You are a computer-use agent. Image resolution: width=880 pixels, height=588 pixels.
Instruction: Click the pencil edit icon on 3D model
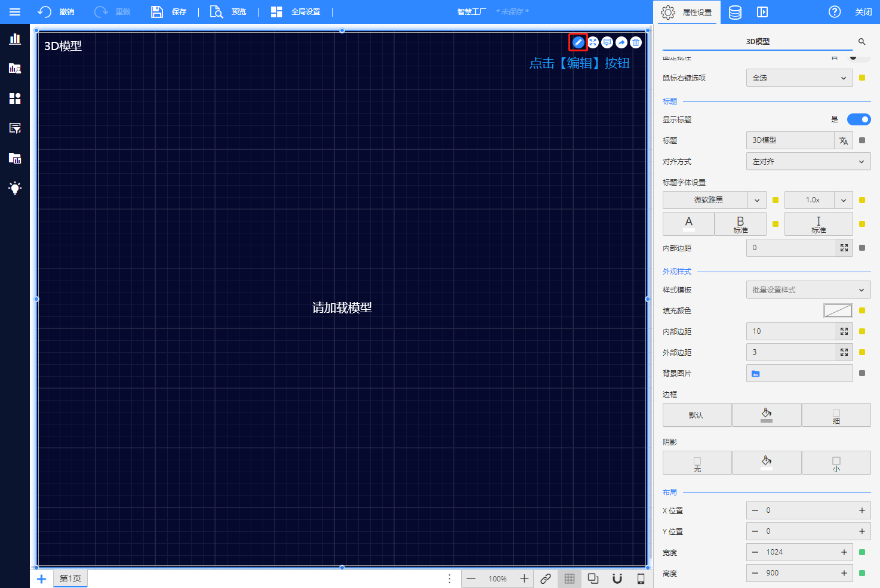tap(578, 42)
